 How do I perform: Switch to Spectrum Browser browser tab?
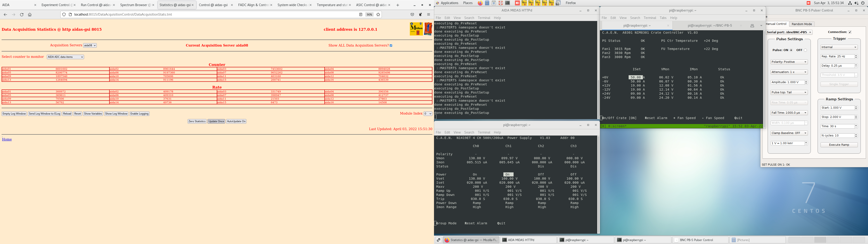click(x=133, y=5)
